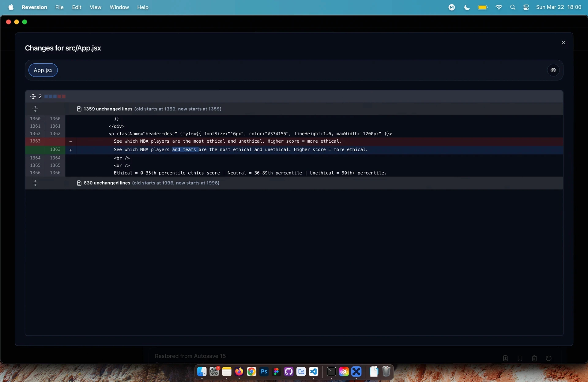Open the File menu
This screenshot has width=588, height=382.
[x=59, y=7]
